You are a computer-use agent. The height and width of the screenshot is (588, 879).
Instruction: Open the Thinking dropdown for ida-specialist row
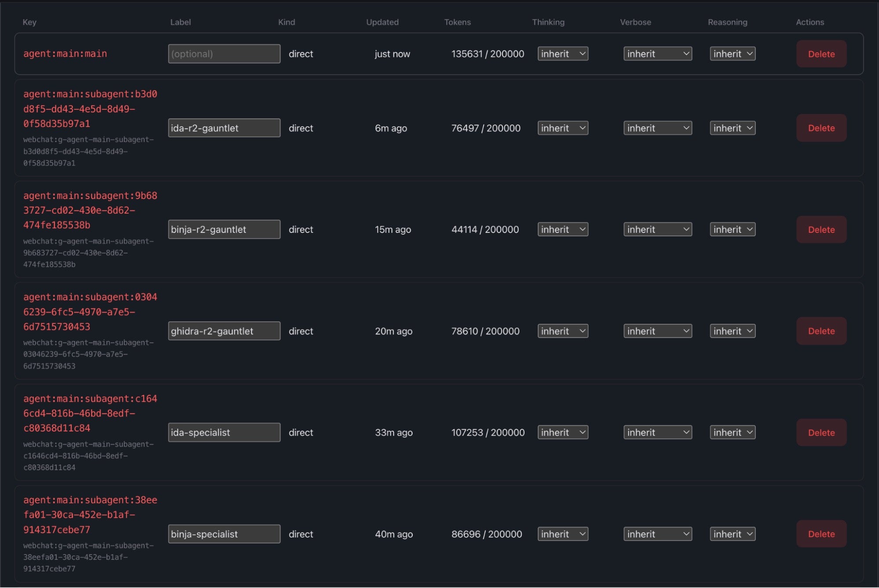click(562, 432)
